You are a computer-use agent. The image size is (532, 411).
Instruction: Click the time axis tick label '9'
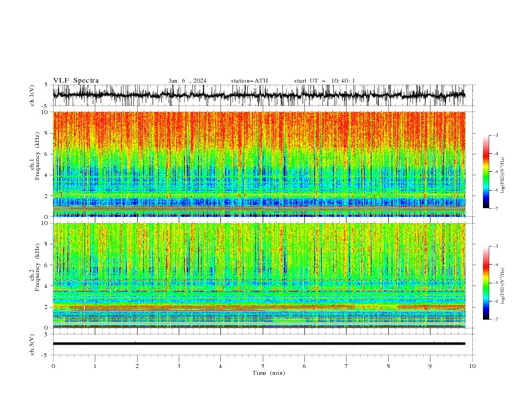[x=430, y=366]
